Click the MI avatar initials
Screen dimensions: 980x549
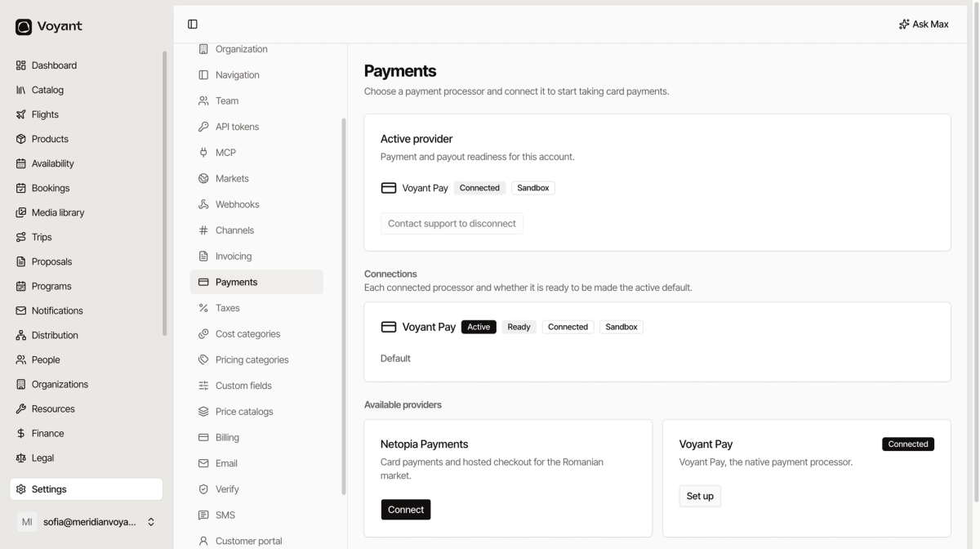pyautogui.click(x=27, y=522)
